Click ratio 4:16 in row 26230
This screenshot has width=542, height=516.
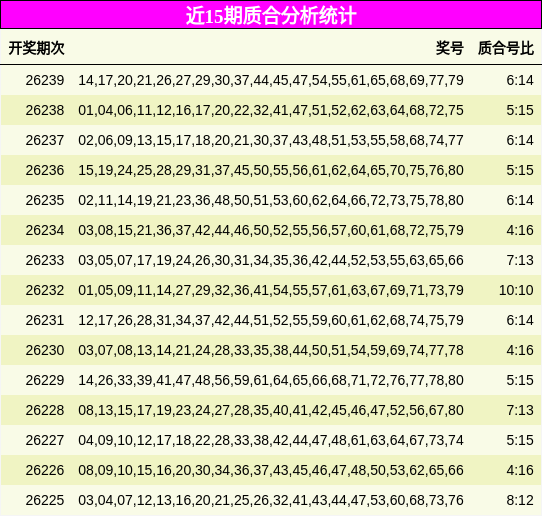tap(520, 350)
